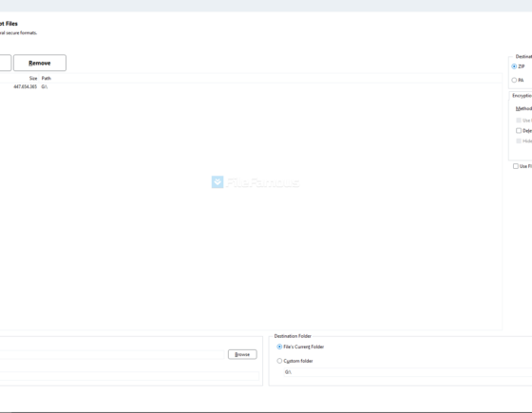Select the ZIP destination format
Image resolution: width=532 pixels, height=413 pixels.
pos(514,66)
